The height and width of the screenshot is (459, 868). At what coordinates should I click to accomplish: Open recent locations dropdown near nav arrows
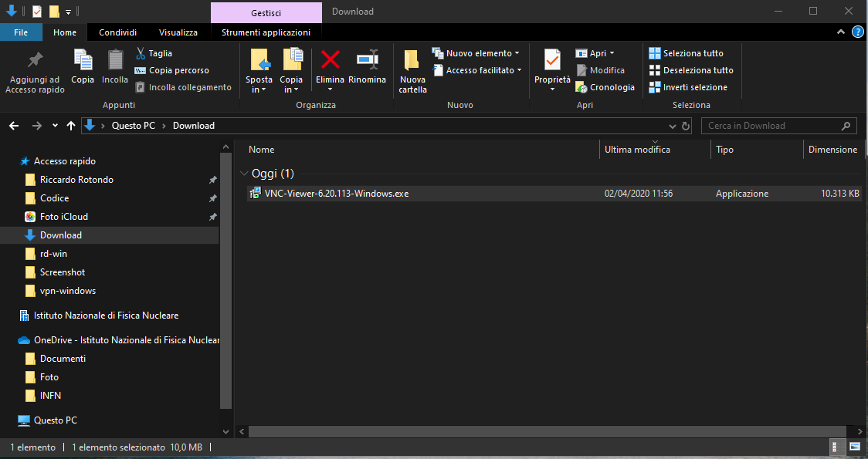point(55,126)
